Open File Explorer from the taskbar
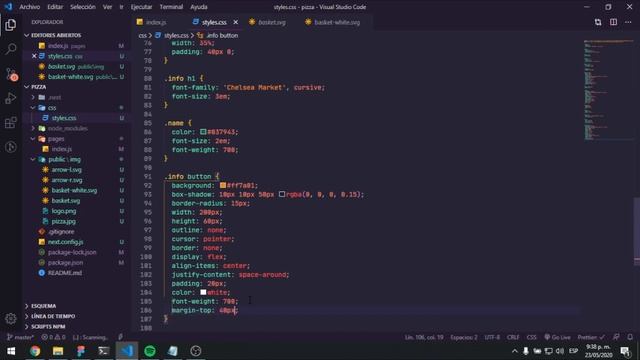The height and width of the screenshot is (360, 640). click(58, 351)
